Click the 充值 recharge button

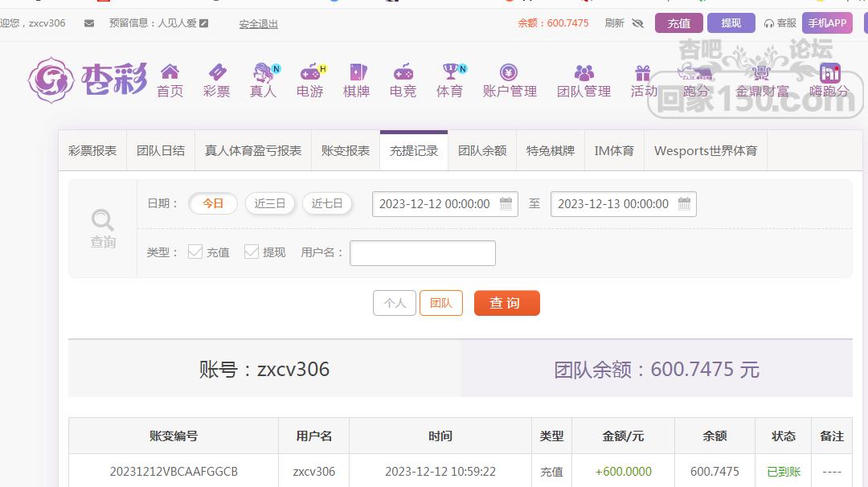click(678, 23)
